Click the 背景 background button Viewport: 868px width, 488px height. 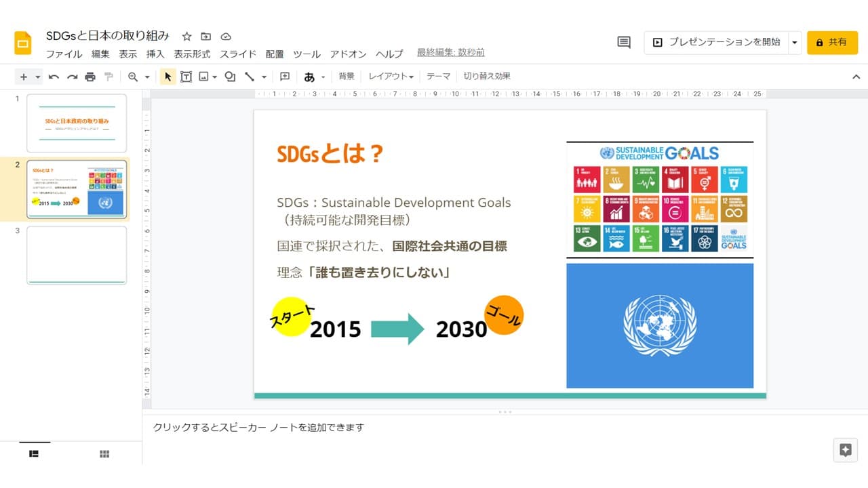pyautogui.click(x=347, y=77)
